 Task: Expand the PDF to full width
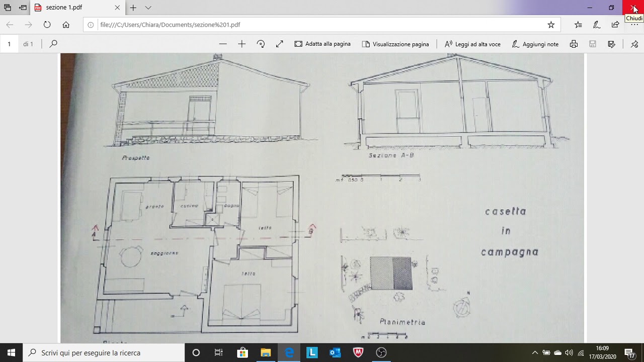279,44
